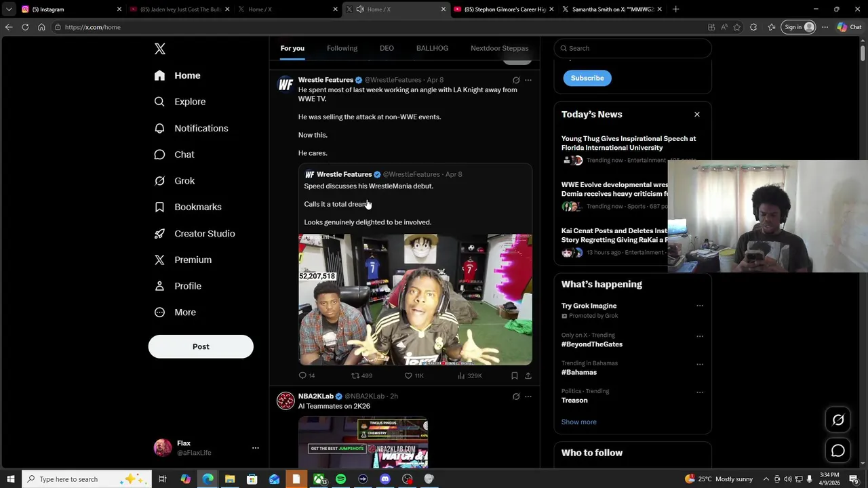868x488 pixels.
Task: Like the Wrestle Features post
Action: click(x=414, y=375)
